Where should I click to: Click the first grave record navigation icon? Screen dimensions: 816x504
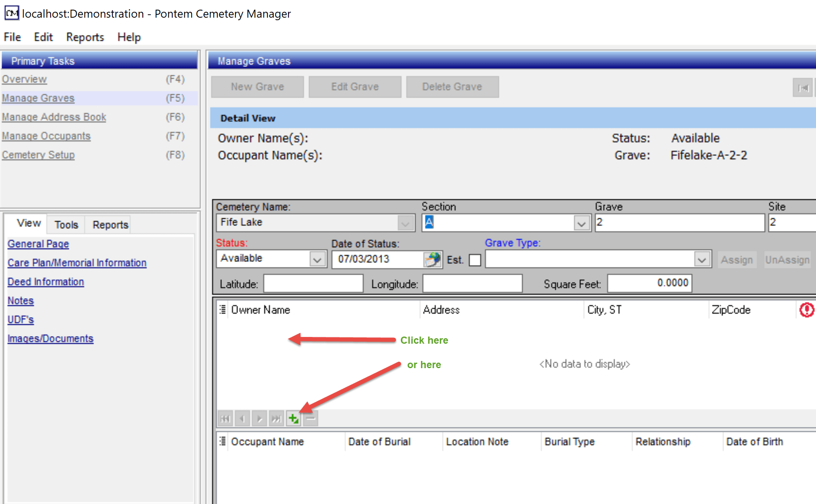[803, 88]
